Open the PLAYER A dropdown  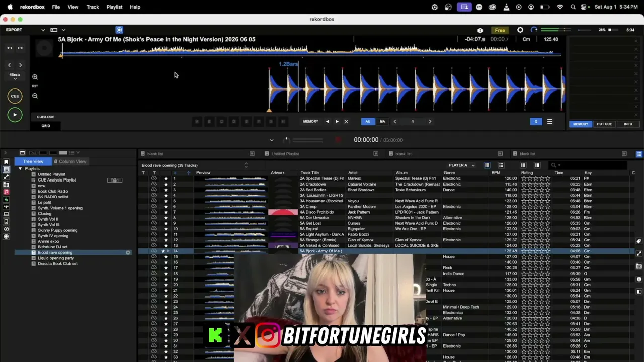(461, 165)
